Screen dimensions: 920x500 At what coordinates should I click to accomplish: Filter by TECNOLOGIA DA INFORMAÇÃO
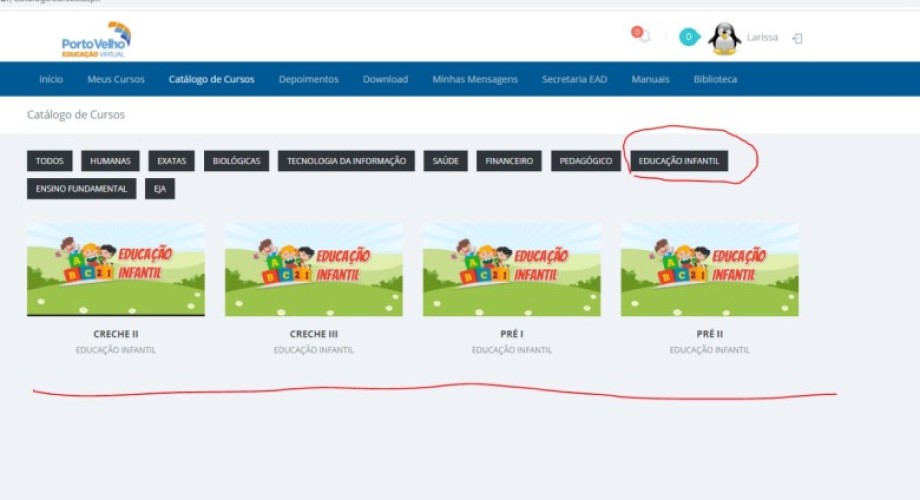(x=346, y=161)
